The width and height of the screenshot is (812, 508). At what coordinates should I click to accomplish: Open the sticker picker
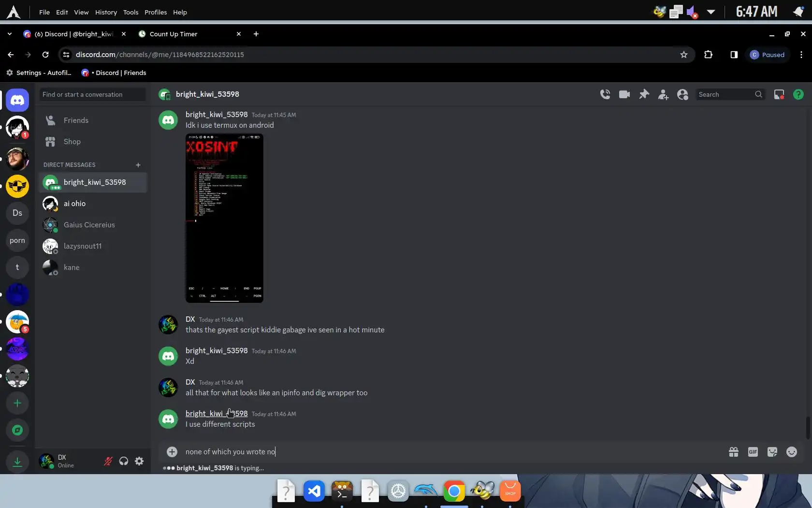coord(772,452)
